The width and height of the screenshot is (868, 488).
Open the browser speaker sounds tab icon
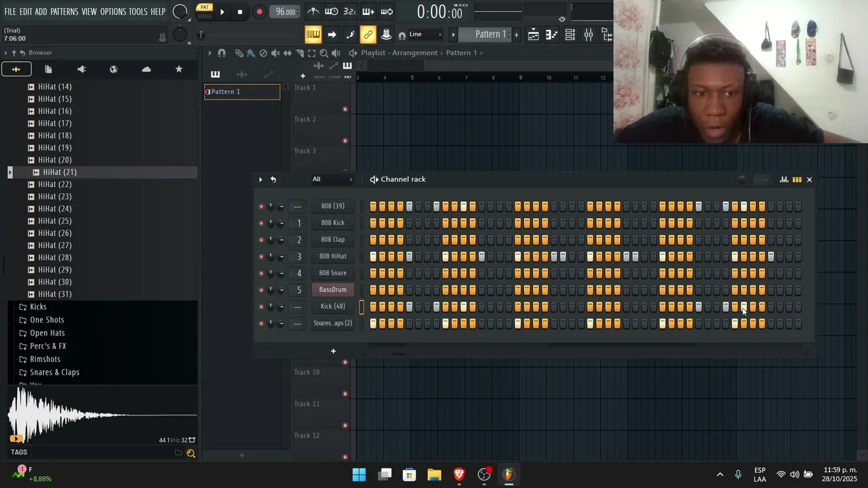(81, 69)
